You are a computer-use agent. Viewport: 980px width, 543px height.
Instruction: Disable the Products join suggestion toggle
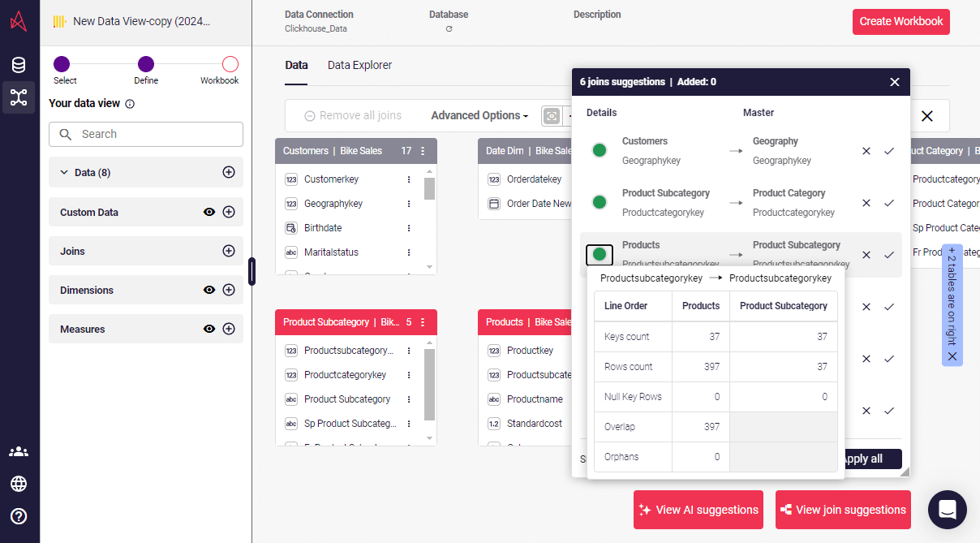pos(600,254)
